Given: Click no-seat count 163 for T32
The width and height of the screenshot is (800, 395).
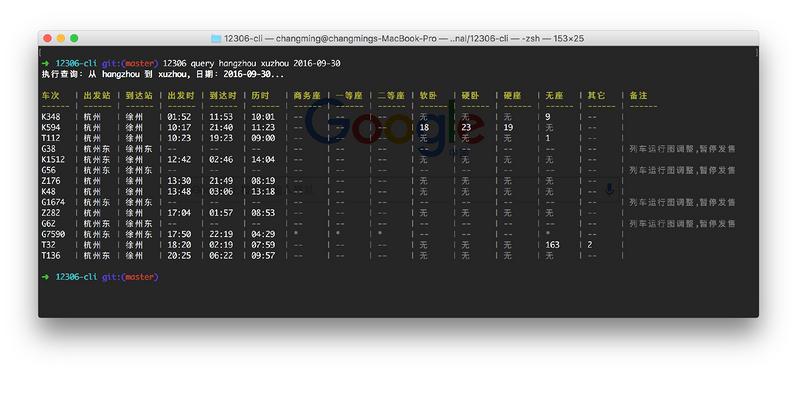Looking at the screenshot, I should click(x=552, y=245).
